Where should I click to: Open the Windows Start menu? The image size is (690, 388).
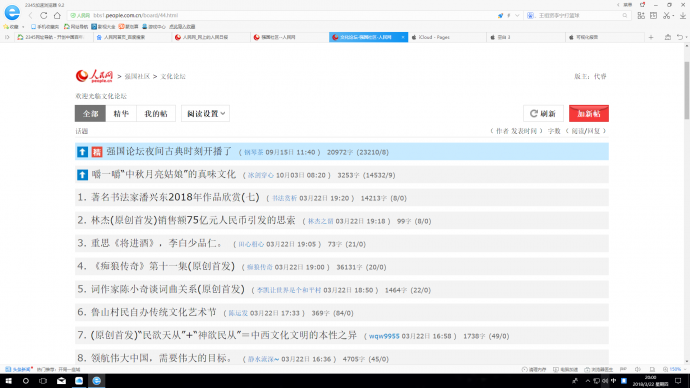point(8,381)
